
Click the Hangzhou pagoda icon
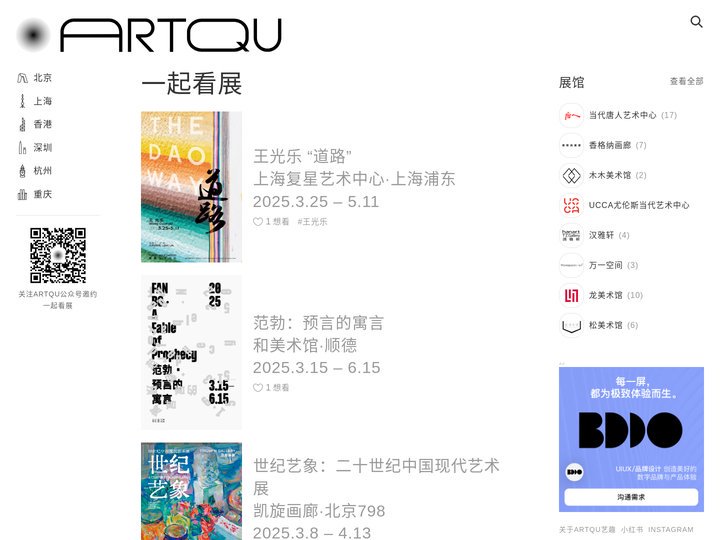[x=22, y=171]
